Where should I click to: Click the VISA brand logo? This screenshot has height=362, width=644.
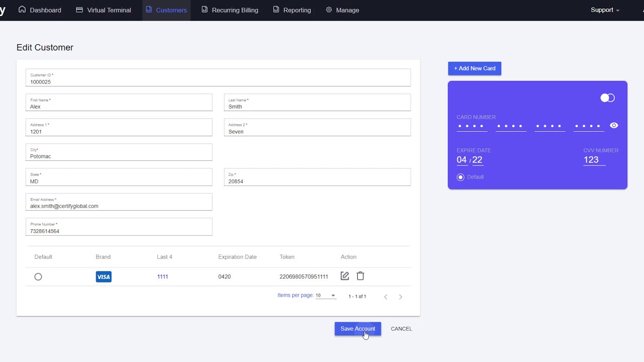pyautogui.click(x=104, y=277)
